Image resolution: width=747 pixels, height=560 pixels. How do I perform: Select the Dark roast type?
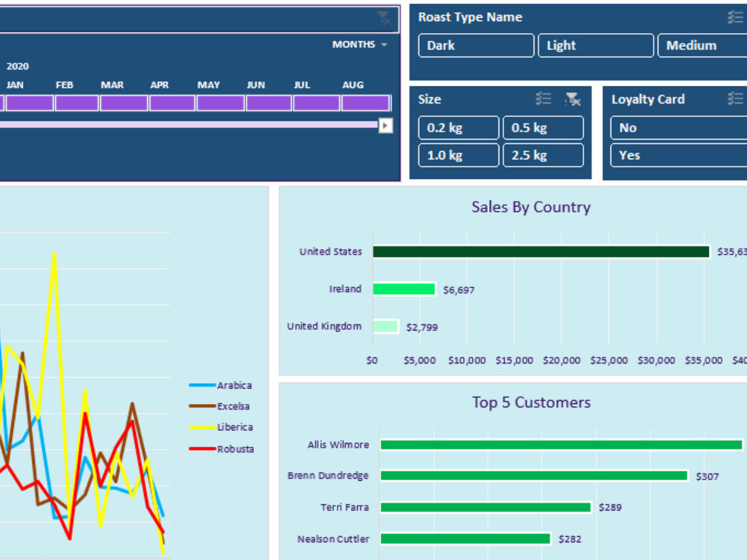click(x=476, y=46)
